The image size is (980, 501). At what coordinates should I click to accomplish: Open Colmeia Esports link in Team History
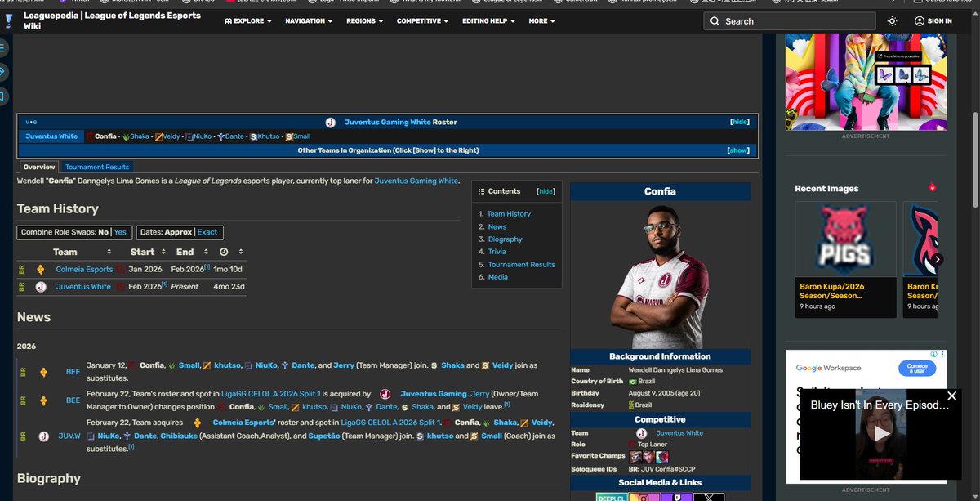(84, 269)
